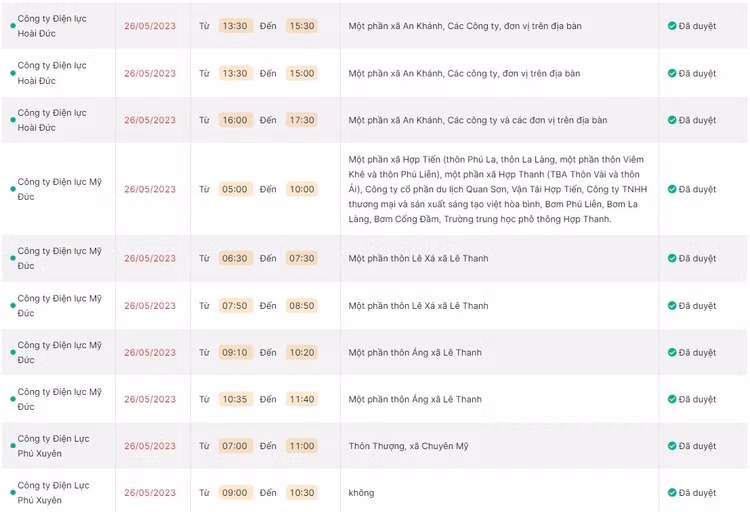
Task: Select the 09:10 start time chip
Action: coord(234,352)
